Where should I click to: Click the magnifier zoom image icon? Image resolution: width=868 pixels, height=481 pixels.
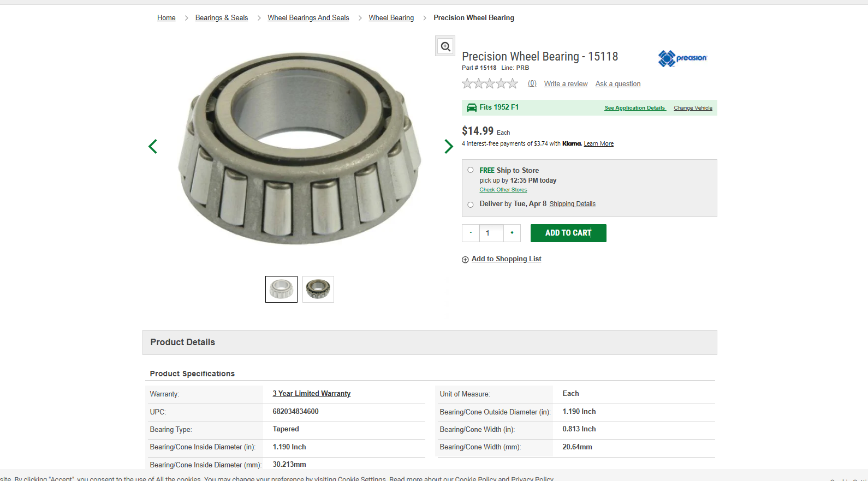(445, 46)
